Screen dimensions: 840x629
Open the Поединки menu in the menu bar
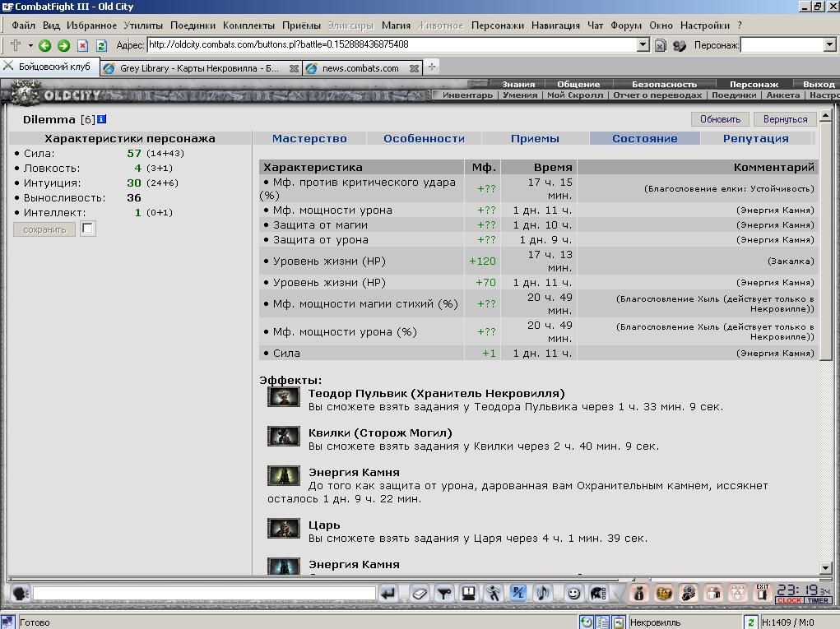193,25
